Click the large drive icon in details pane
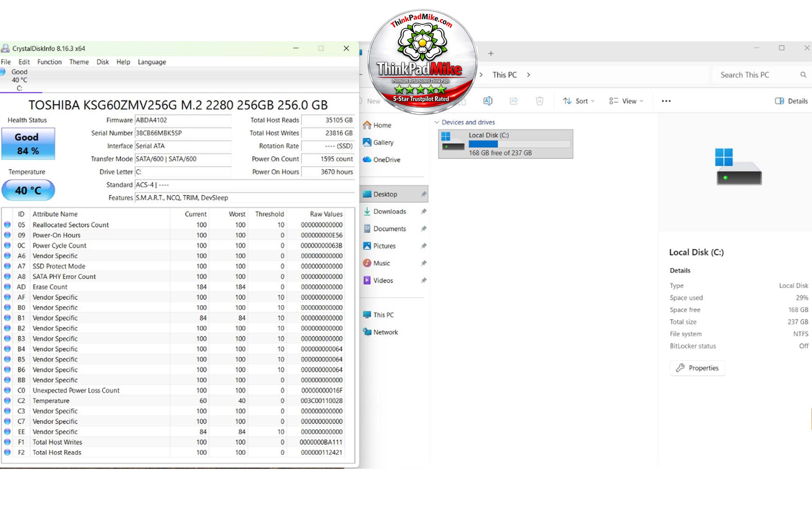The image size is (812, 510). pos(738,167)
